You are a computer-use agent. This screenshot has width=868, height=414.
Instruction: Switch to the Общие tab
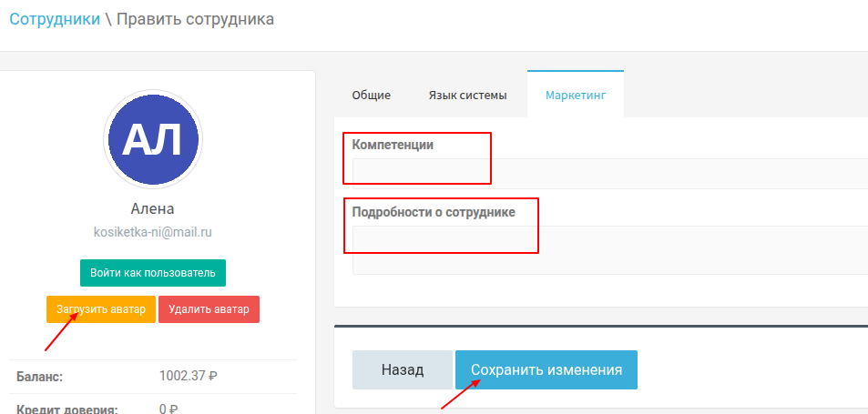[371, 95]
